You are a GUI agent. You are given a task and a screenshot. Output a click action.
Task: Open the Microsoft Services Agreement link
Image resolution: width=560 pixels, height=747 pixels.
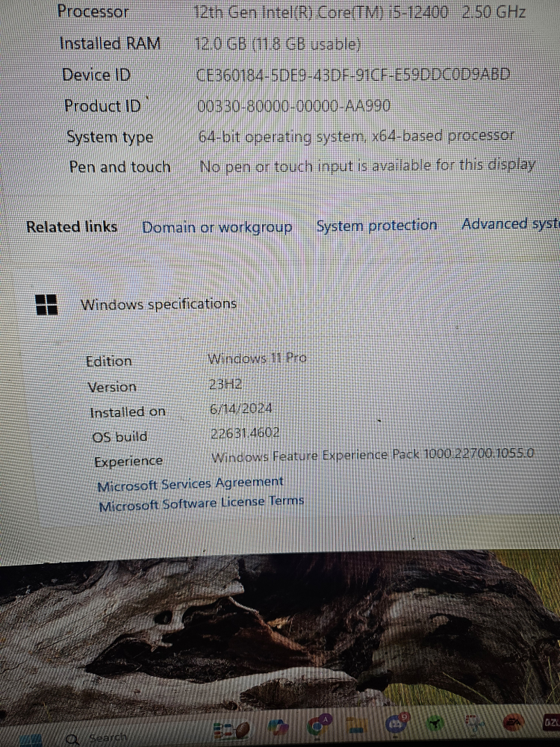coord(190,484)
